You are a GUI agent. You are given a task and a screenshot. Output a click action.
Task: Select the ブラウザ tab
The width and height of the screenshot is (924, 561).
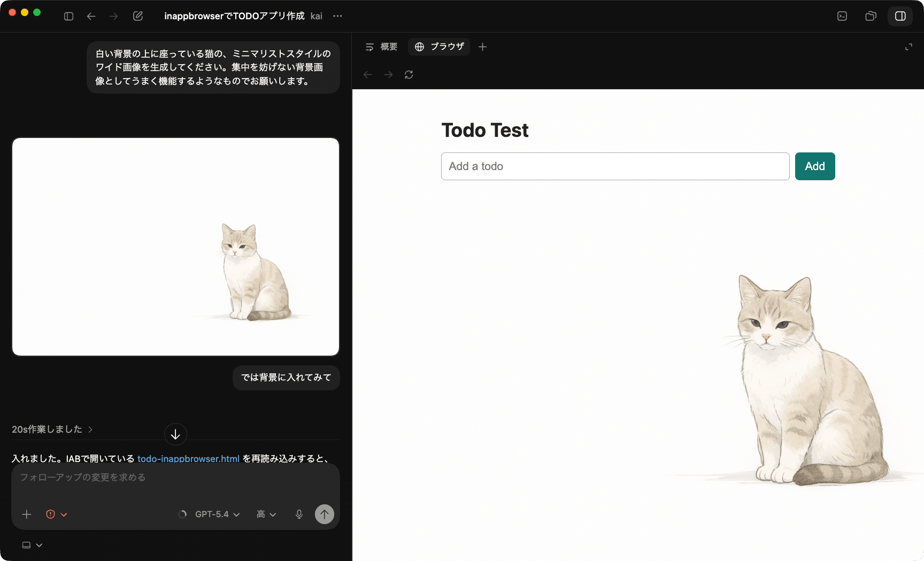click(x=439, y=47)
